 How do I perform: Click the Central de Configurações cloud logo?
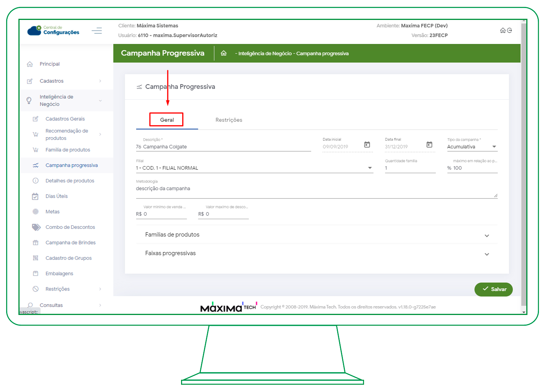pyautogui.click(x=53, y=30)
